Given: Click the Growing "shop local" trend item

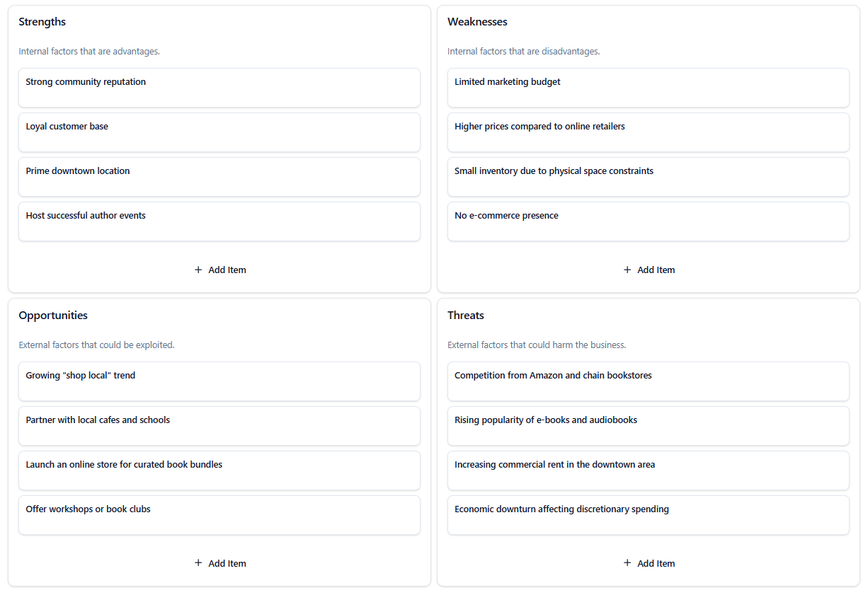Looking at the screenshot, I should (81, 376).
